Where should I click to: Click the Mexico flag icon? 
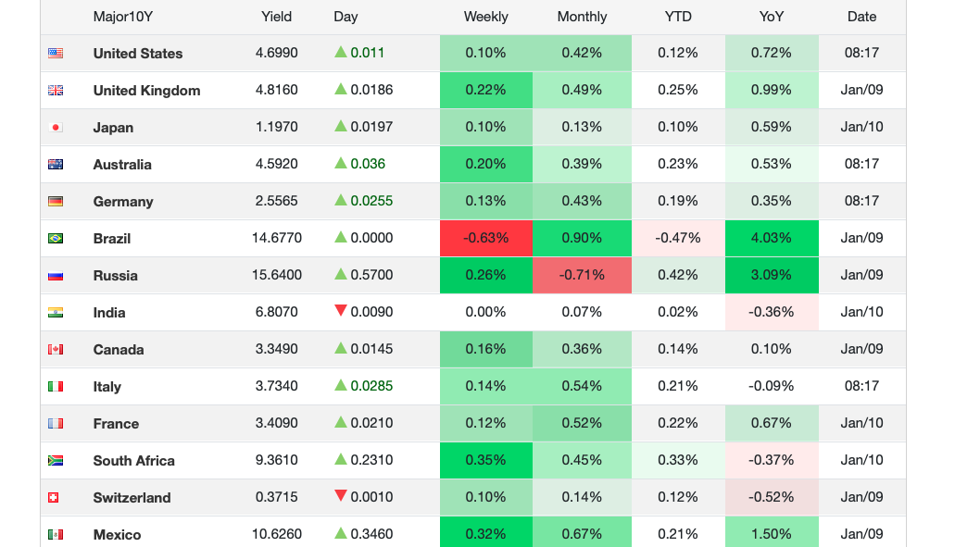click(56, 535)
